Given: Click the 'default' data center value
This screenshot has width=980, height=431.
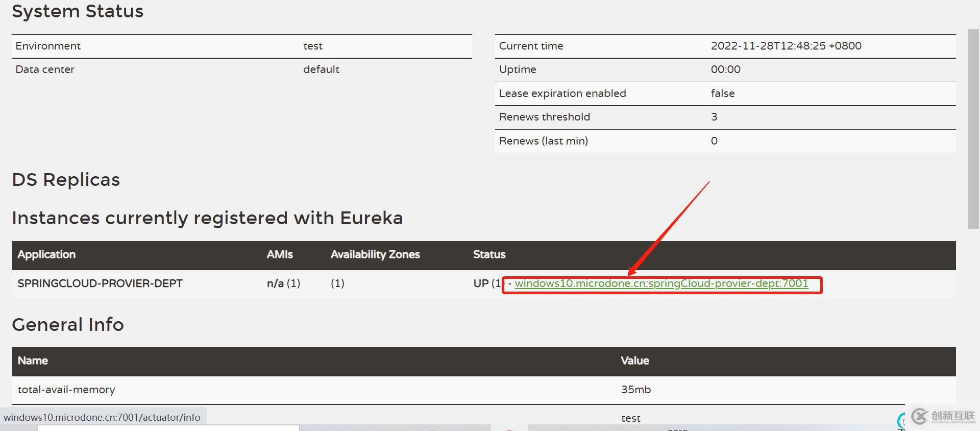Looking at the screenshot, I should point(321,69).
